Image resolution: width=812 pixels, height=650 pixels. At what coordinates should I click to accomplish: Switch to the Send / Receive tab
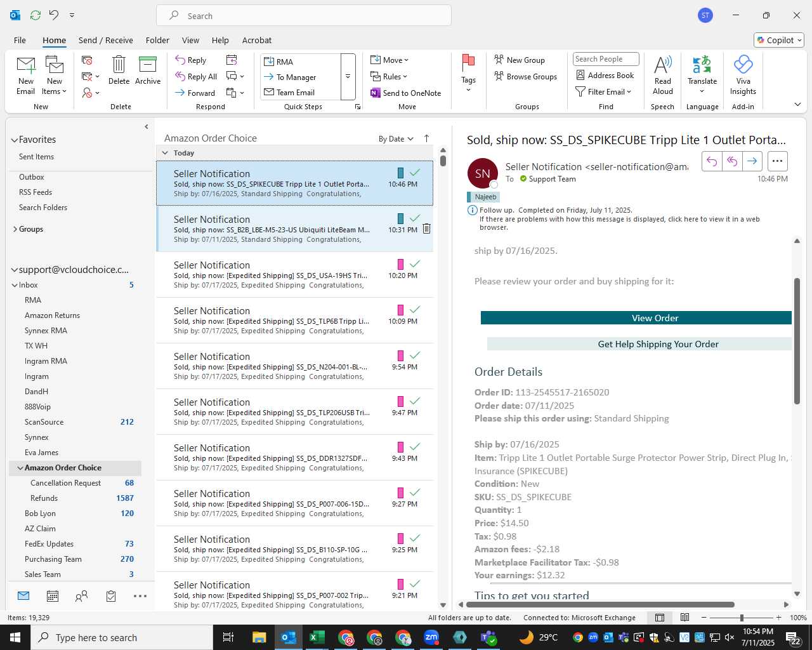(106, 40)
